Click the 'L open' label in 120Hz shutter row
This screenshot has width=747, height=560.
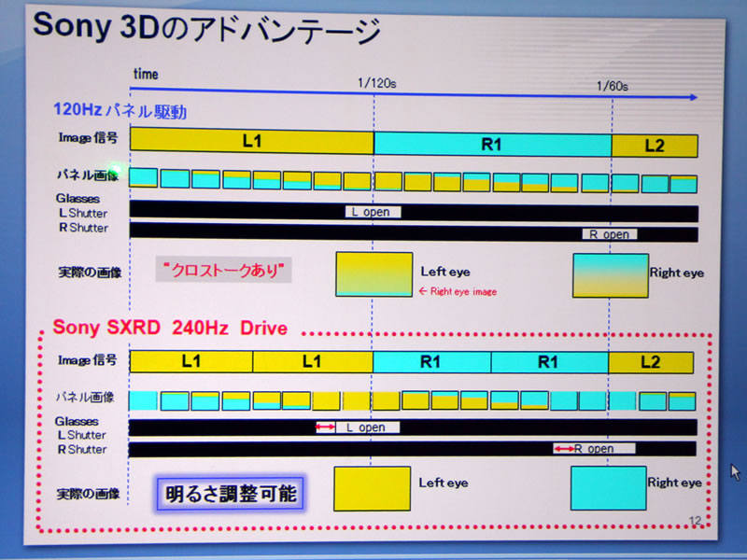(x=373, y=212)
